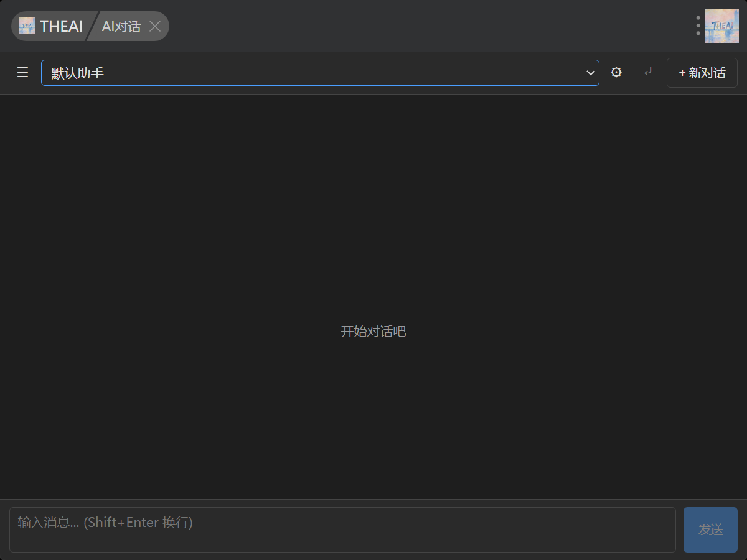Focus the 输入消息 message input box
The width and height of the screenshot is (747, 560).
click(342, 530)
